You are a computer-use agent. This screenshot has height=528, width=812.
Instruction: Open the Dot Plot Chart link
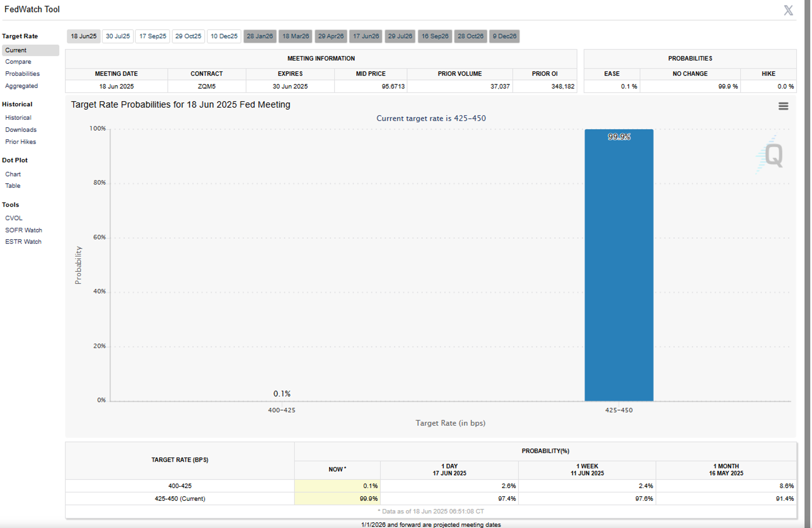pyautogui.click(x=13, y=174)
